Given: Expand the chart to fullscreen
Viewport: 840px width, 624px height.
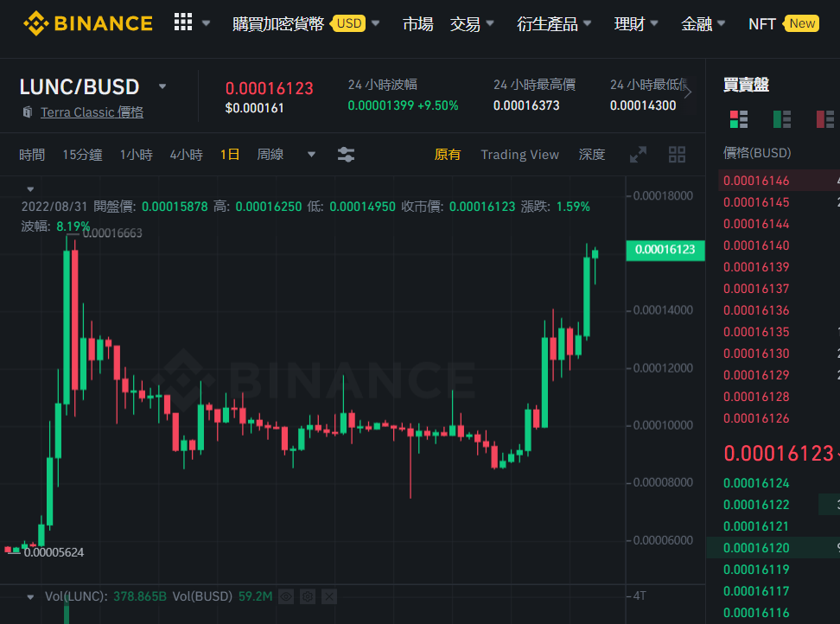Looking at the screenshot, I should [x=638, y=155].
